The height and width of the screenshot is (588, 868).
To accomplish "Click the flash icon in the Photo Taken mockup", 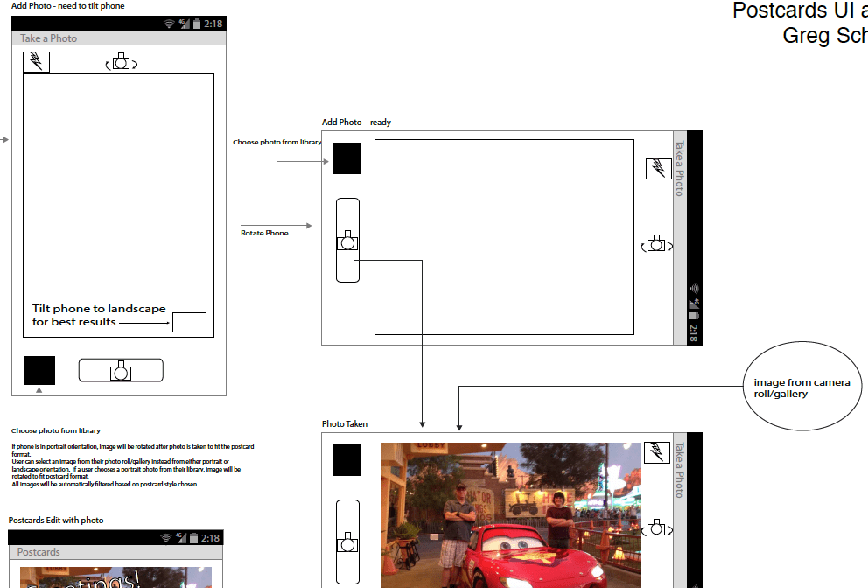I will point(656,452).
